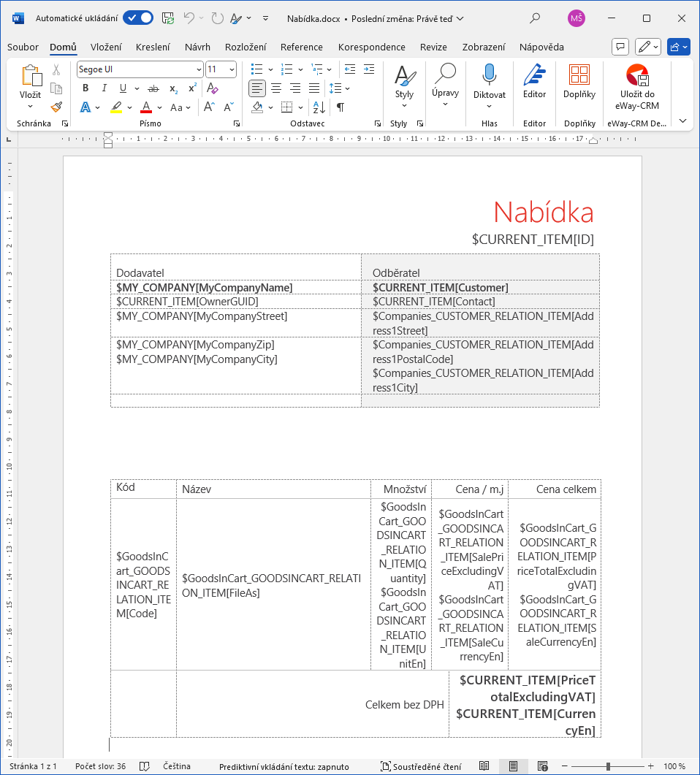700x775 pixels.
Task: Click the Uložit do eWay-CRM button
Action: pos(637,87)
